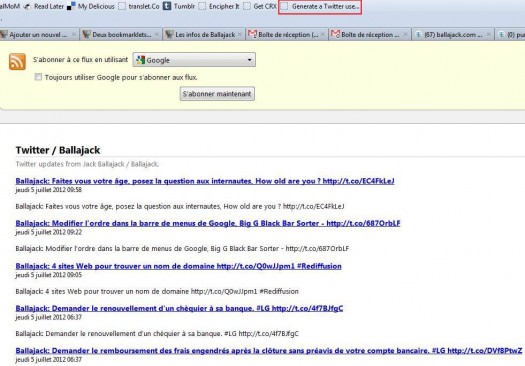Click the Get CRX bookmark
The height and width of the screenshot is (366, 525).
coord(260,6)
